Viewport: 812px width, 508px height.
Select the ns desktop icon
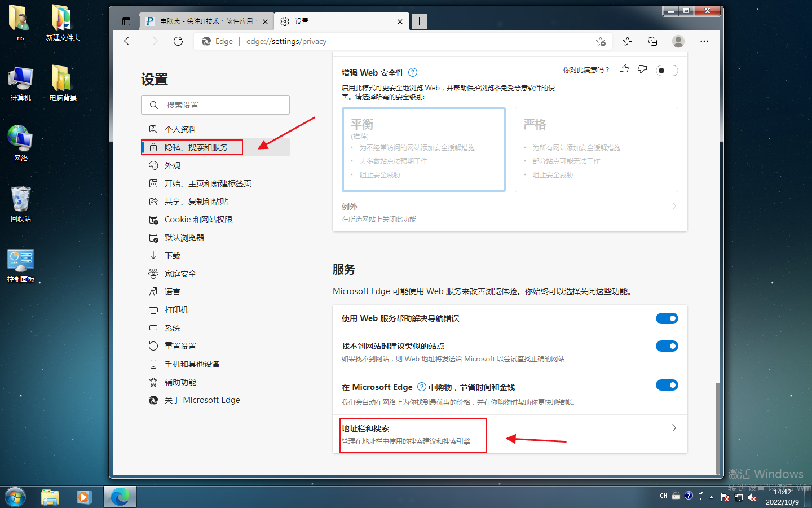point(20,23)
